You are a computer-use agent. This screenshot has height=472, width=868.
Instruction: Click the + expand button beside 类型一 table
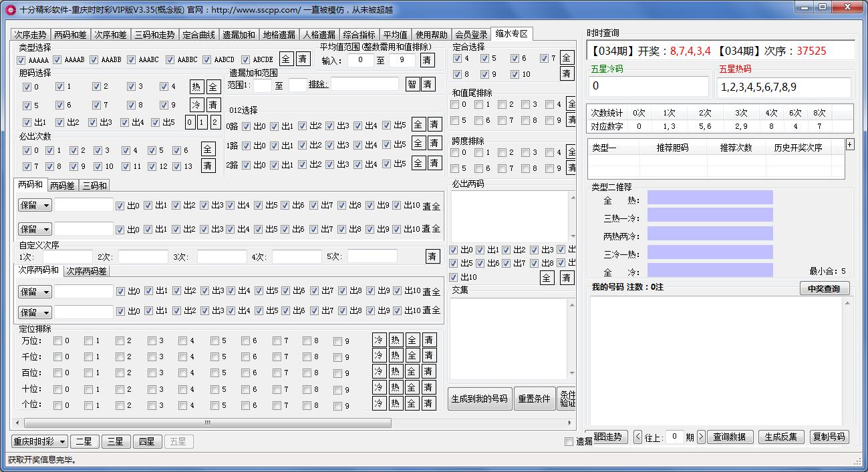click(850, 144)
